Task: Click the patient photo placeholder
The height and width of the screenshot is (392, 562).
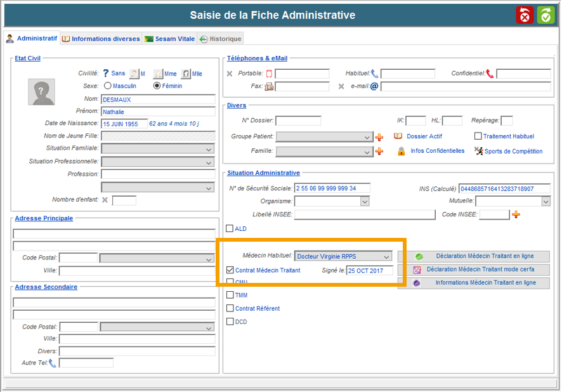Action: click(41, 92)
